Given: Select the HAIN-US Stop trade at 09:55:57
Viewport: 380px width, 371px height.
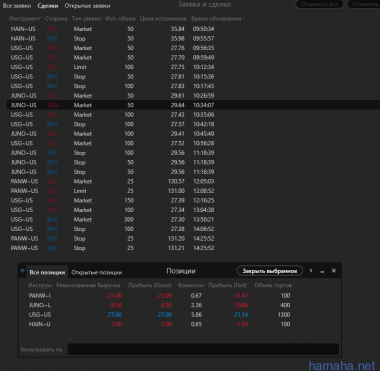Looking at the screenshot, I should pyautogui.click(x=113, y=39).
